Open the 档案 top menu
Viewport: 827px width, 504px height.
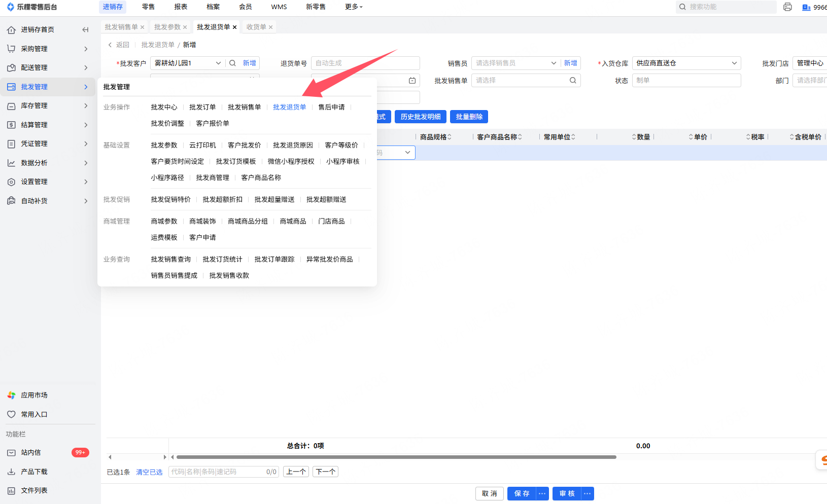click(213, 7)
